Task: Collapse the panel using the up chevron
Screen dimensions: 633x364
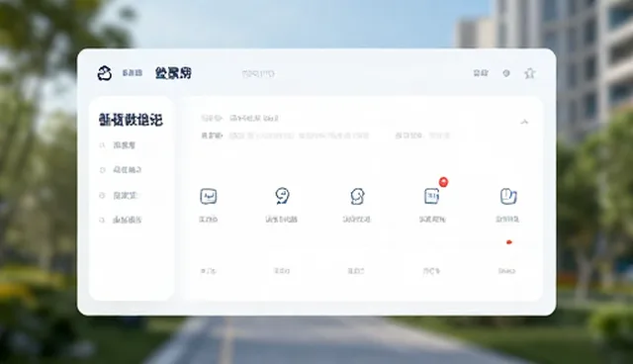Action: 524,122
